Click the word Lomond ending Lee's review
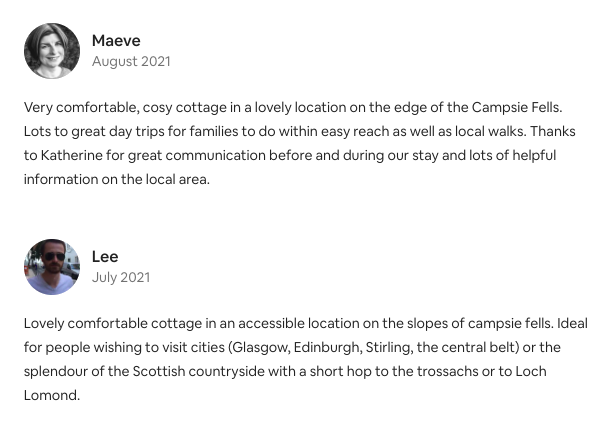 50,395
